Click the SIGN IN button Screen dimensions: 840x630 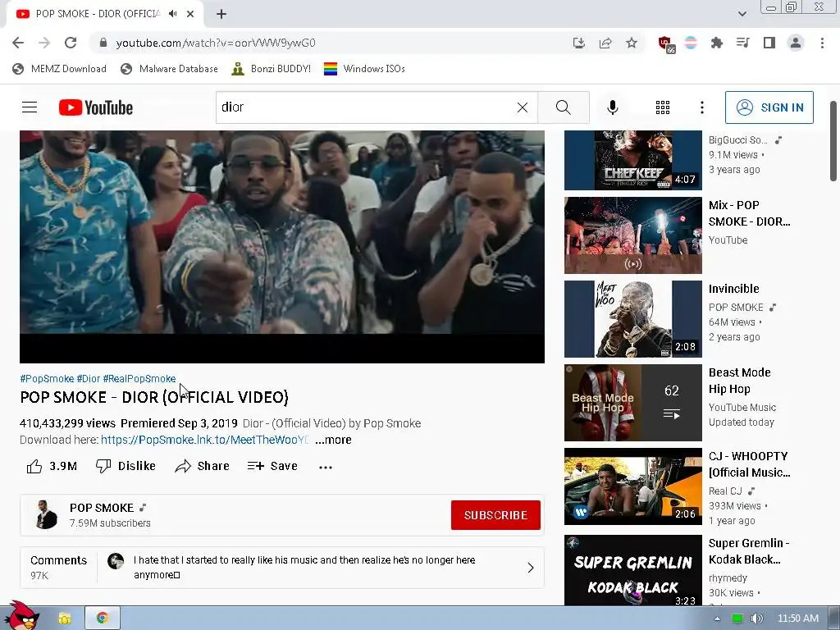(769, 107)
